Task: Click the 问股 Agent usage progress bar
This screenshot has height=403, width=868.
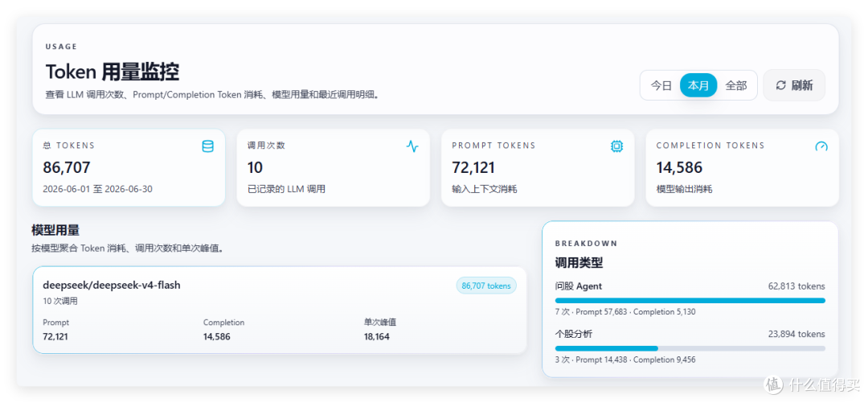Action: pos(690,301)
